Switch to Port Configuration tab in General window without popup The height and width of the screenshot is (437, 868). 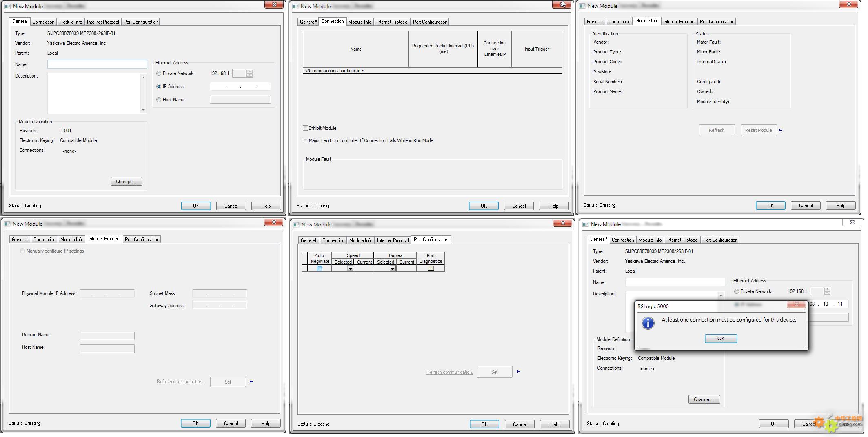141,22
